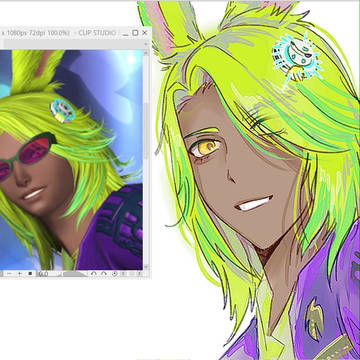Click the black square reset-display icon
This screenshot has width=360, height=360.
[x=30, y=274]
